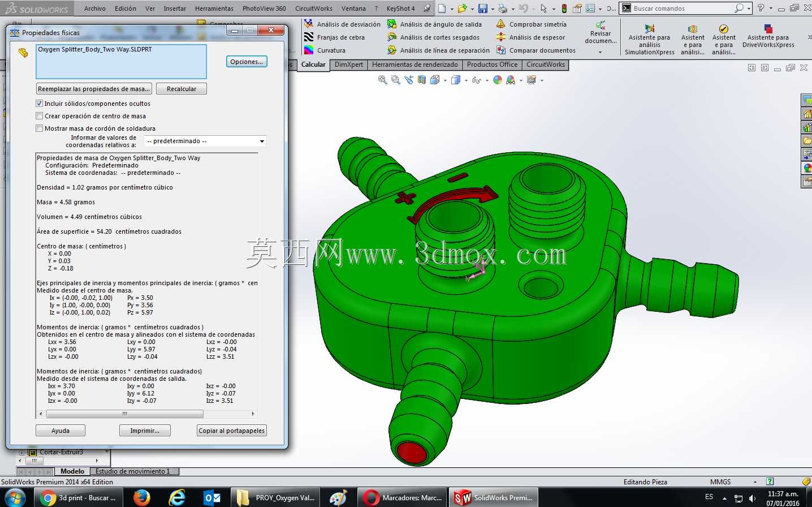Run Análisis de cortes sesgados
Screen dimensions: 812x507
click(x=433, y=37)
